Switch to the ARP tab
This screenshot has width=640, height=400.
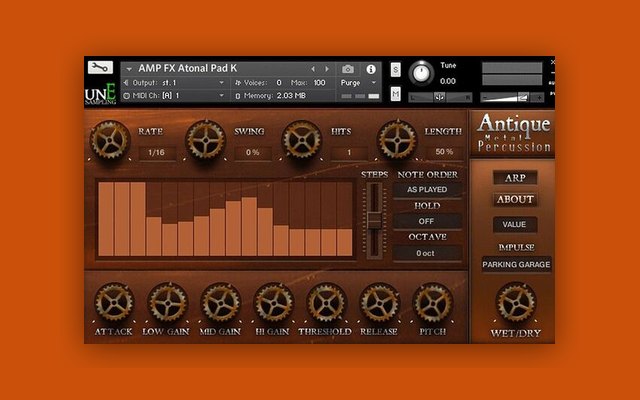(x=515, y=178)
